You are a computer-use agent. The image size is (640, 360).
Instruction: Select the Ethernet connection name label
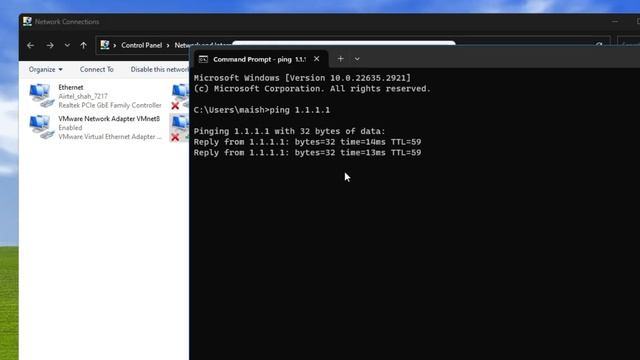(x=71, y=87)
